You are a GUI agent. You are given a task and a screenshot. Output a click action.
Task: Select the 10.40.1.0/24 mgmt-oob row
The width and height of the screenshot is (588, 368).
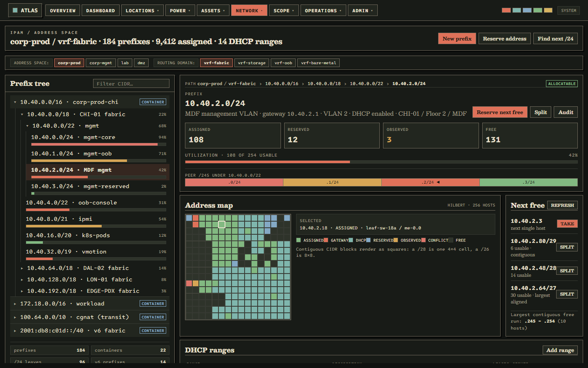[x=98, y=156]
